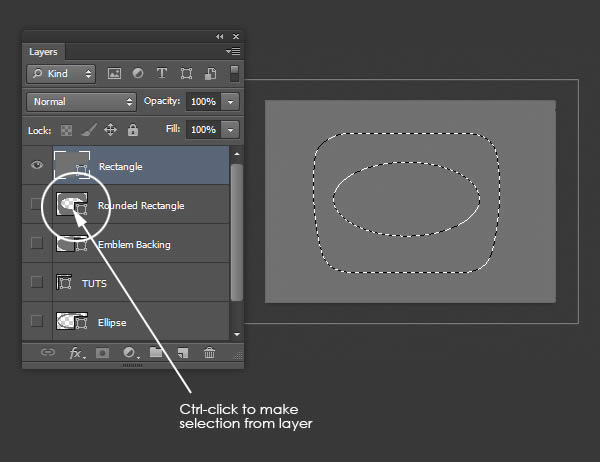Create a new group folder
Viewport: 600px width, 462px height.
pyautogui.click(x=156, y=352)
